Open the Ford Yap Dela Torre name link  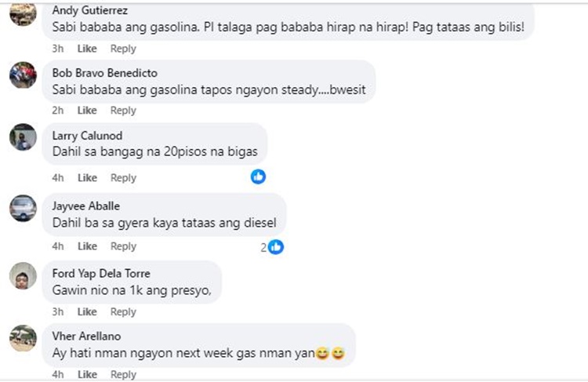click(x=101, y=273)
